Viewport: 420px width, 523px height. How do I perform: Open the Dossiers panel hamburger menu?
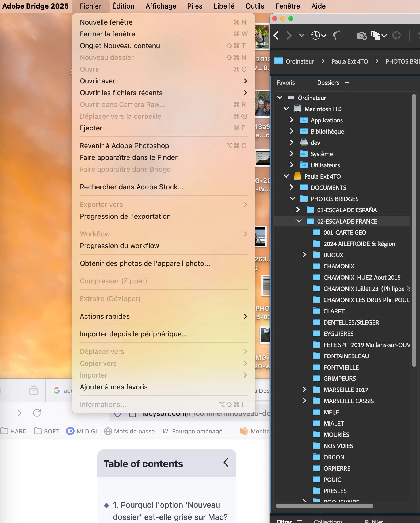tap(347, 83)
